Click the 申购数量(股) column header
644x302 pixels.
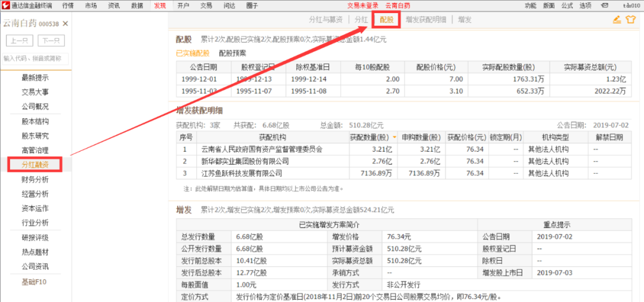coord(422,137)
